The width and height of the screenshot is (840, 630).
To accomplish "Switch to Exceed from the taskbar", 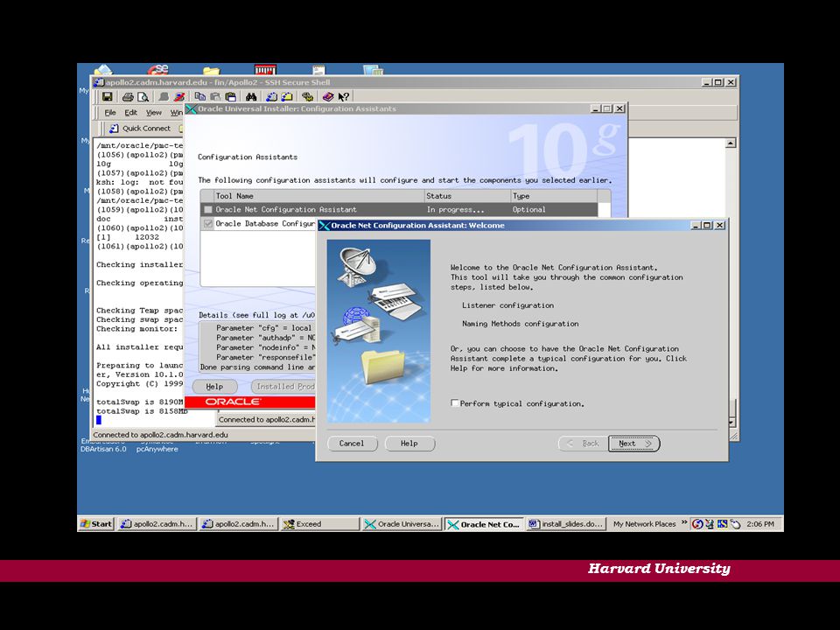I will [x=320, y=524].
